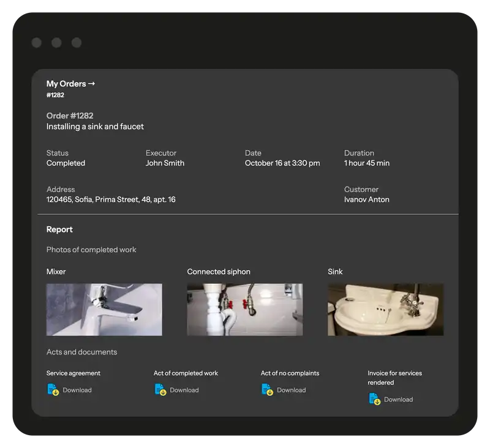Download the Service agreement via text link
The height and width of the screenshot is (448, 490).
pyautogui.click(x=77, y=390)
